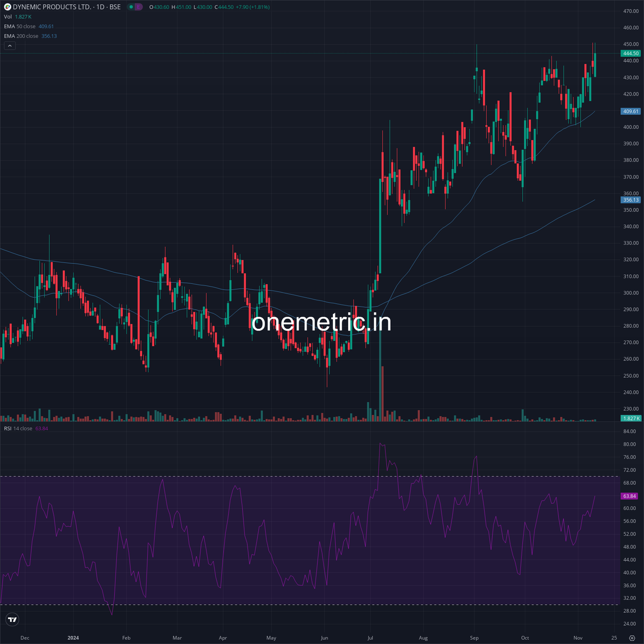644x644 pixels.
Task: Click the 444.50 current price label
Action: [x=631, y=53]
